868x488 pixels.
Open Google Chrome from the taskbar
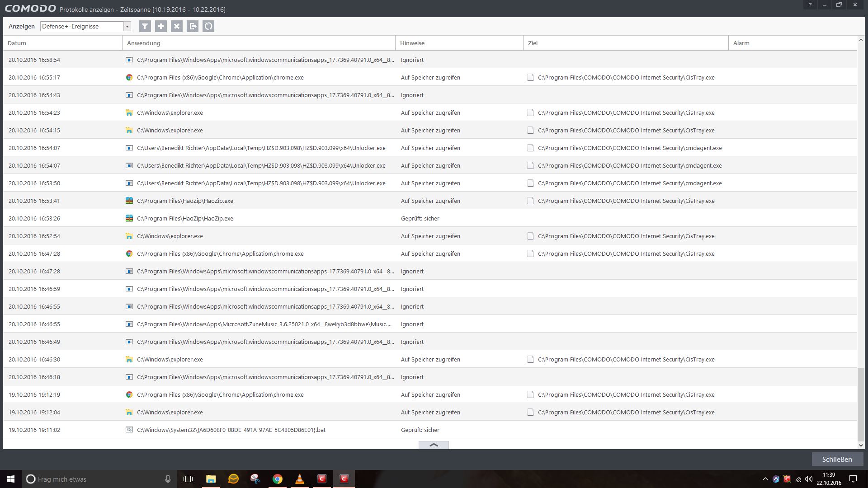pos(278,479)
